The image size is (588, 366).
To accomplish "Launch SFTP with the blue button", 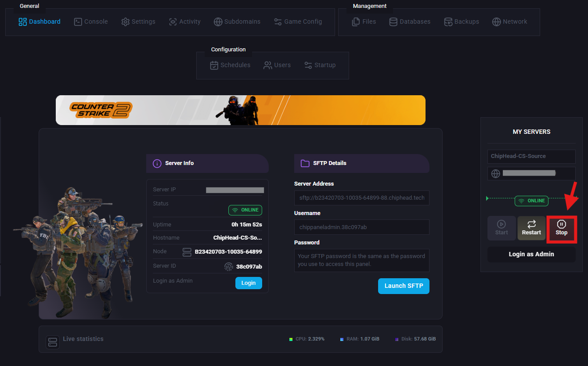I will click(404, 286).
